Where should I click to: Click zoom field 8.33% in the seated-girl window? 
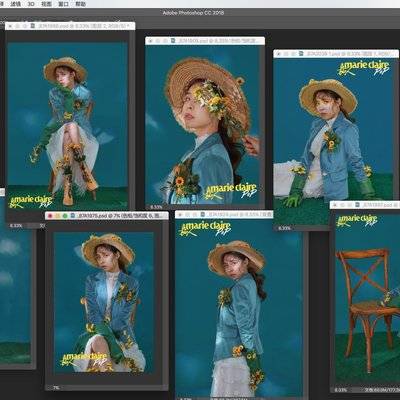coord(16,226)
